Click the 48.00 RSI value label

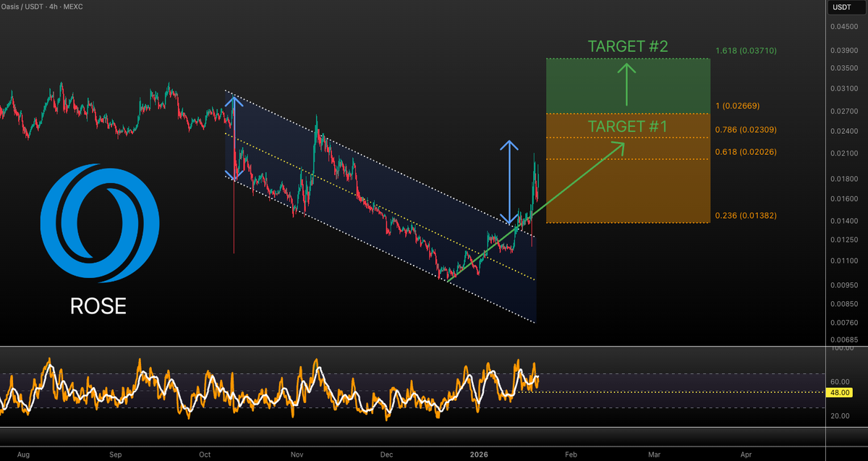point(841,392)
